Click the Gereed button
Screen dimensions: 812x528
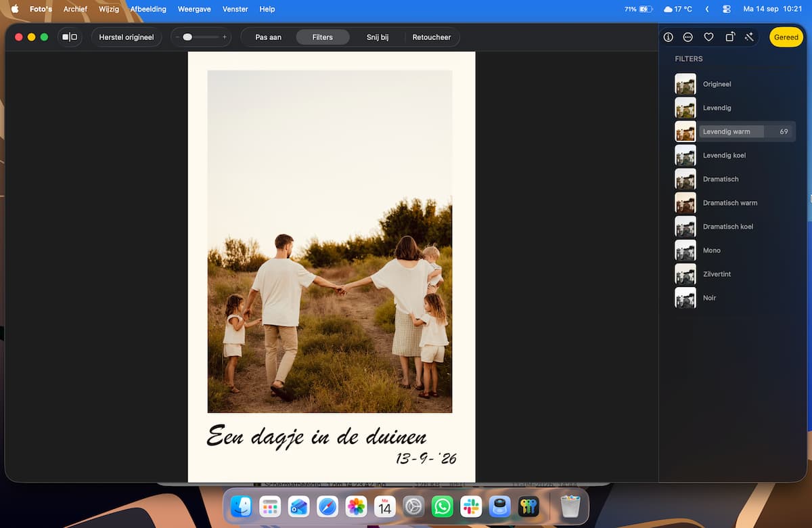pos(786,37)
